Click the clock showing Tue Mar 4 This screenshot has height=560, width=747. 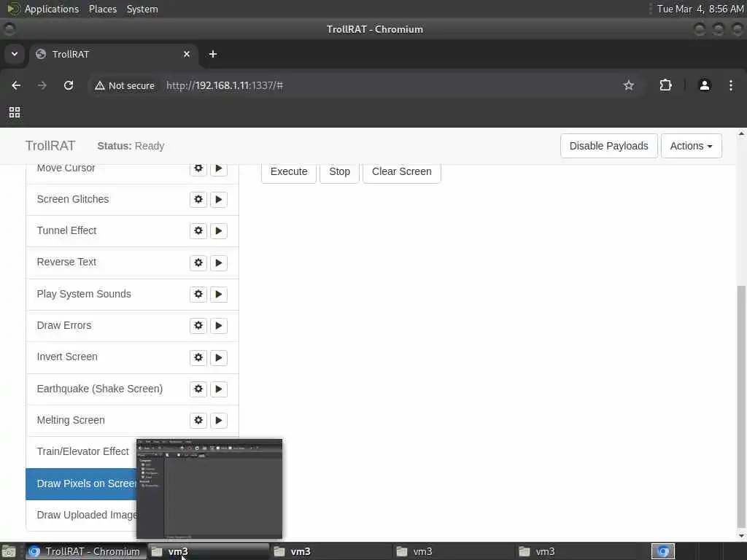tap(700, 9)
